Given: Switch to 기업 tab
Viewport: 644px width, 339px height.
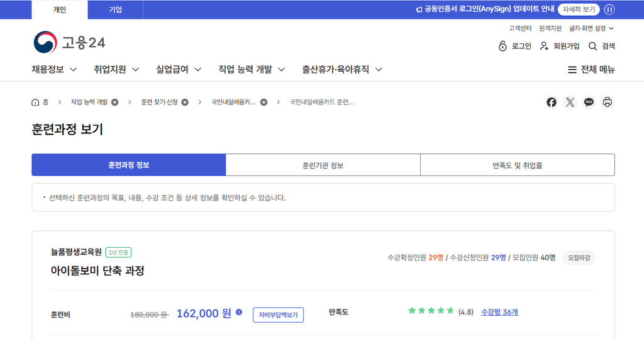Looking at the screenshot, I should click(x=116, y=10).
